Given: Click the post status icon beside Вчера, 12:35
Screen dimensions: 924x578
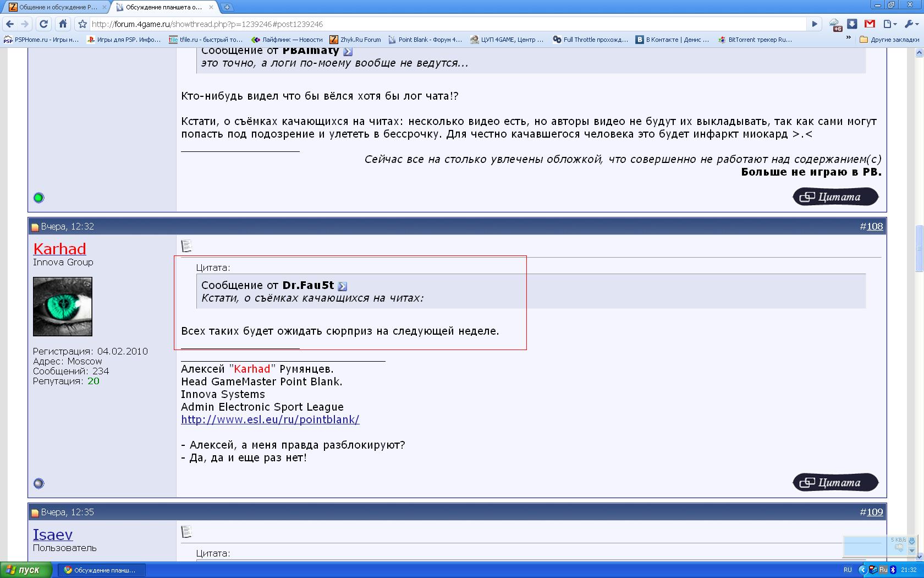Looking at the screenshot, I should [x=35, y=512].
